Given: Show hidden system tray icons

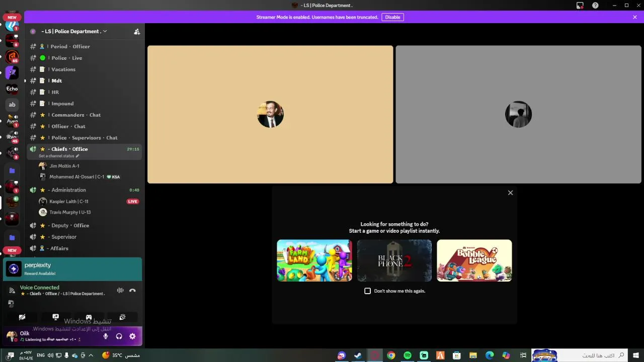Looking at the screenshot, I should pyautogui.click(x=91, y=355).
